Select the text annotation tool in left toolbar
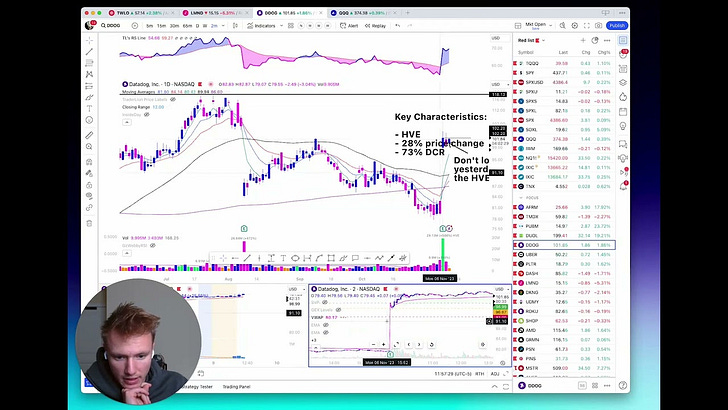Viewport: 728px width, 410px height. point(89,109)
